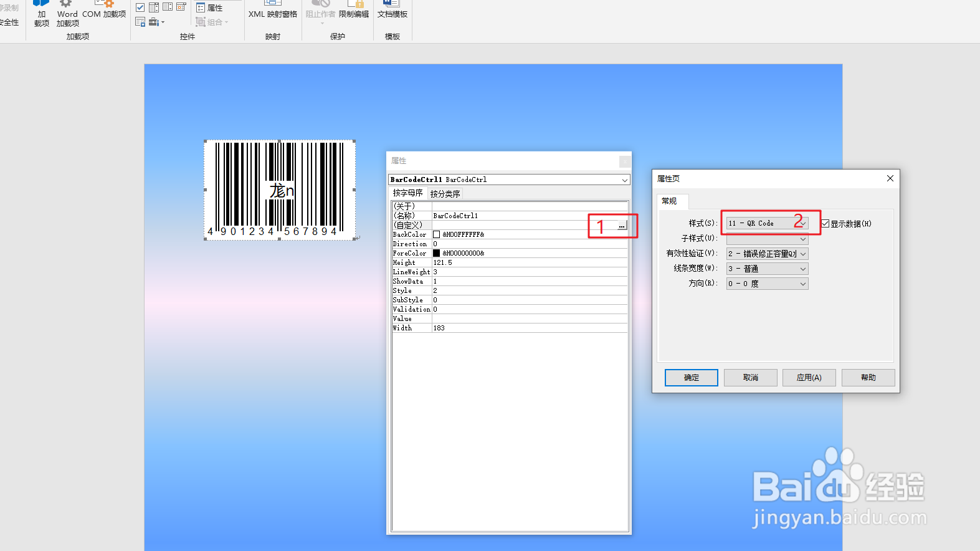This screenshot has width=980, height=551.
Task: Insert drop-down list content control icon
Action: point(168,7)
